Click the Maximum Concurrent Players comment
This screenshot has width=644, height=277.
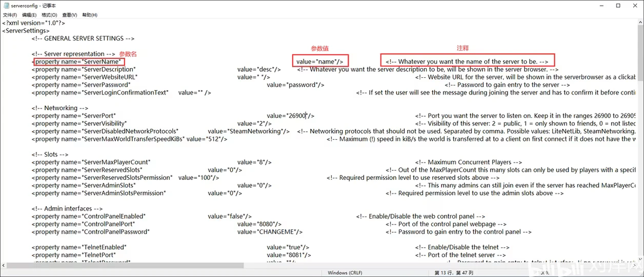click(x=468, y=162)
